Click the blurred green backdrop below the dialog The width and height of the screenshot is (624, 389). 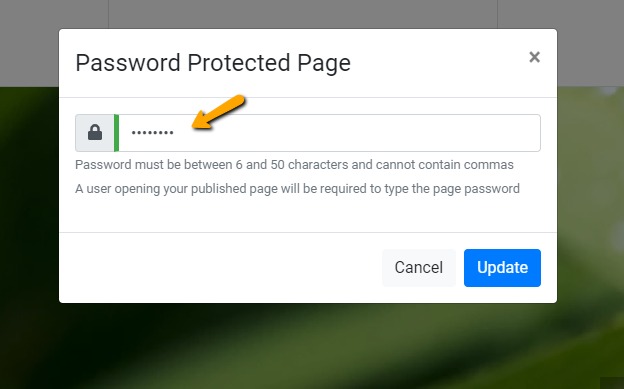pyautogui.click(x=310, y=346)
